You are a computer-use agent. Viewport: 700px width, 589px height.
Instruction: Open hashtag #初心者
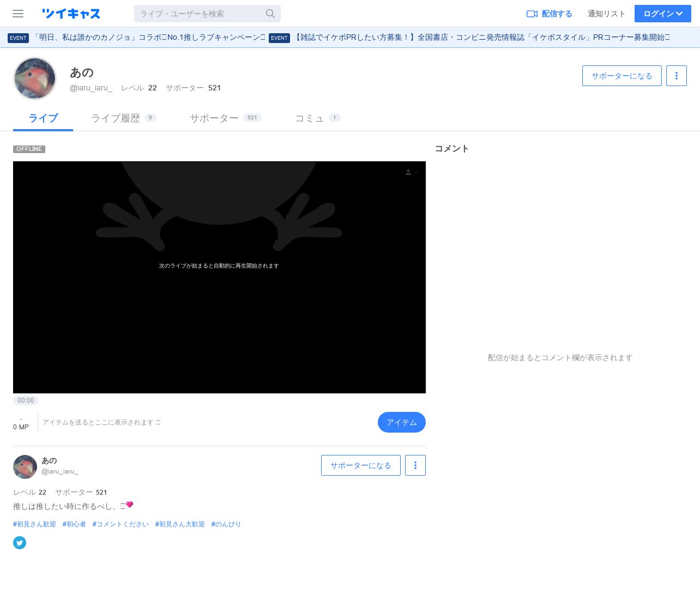(x=74, y=524)
